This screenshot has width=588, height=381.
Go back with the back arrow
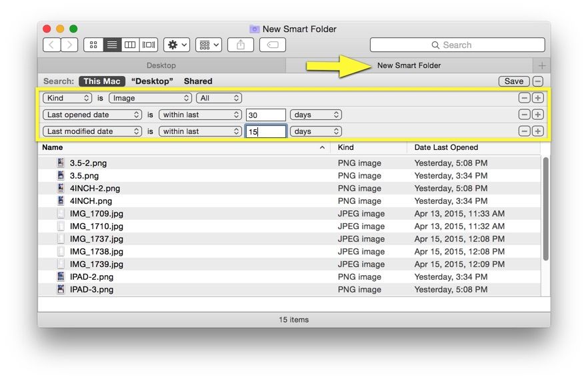(52, 45)
